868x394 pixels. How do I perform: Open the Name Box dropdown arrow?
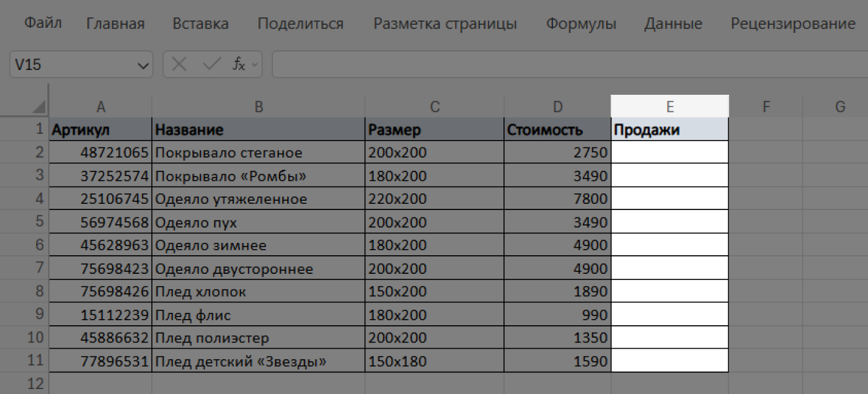click(144, 64)
